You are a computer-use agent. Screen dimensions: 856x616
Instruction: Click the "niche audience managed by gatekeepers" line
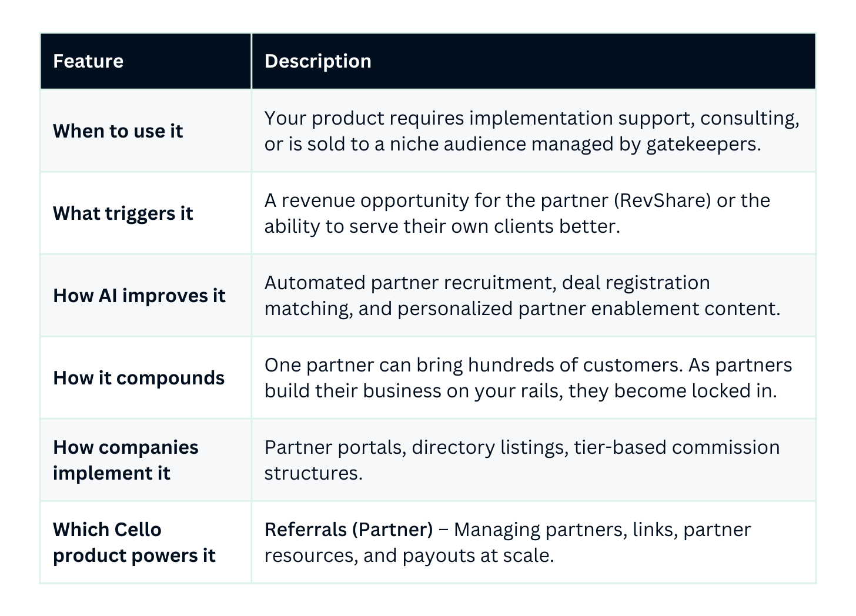point(512,144)
